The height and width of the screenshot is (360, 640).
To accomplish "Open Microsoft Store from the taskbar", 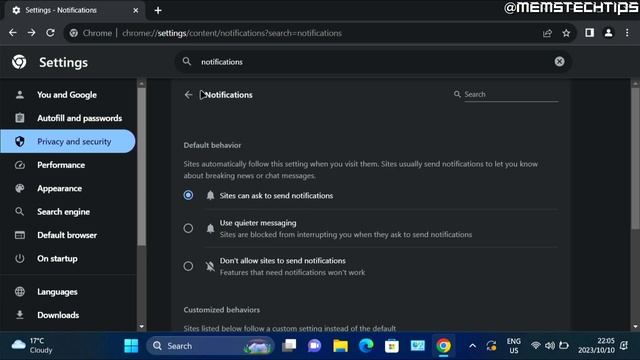I will click(392, 346).
